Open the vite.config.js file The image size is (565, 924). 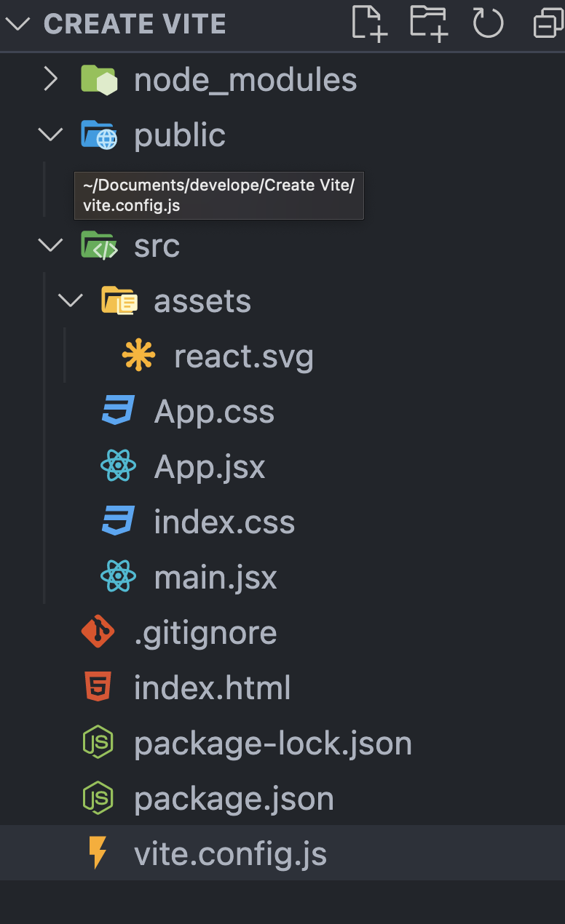[230, 855]
